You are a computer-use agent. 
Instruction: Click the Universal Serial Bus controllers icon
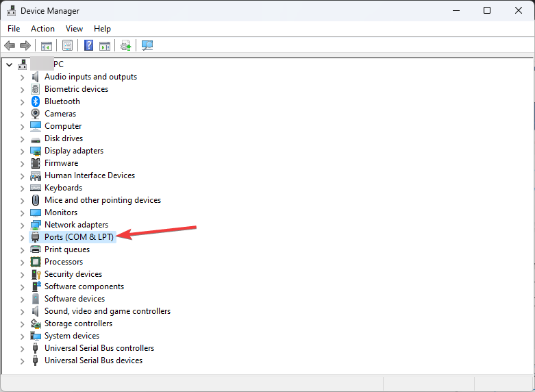pyautogui.click(x=36, y=348)
